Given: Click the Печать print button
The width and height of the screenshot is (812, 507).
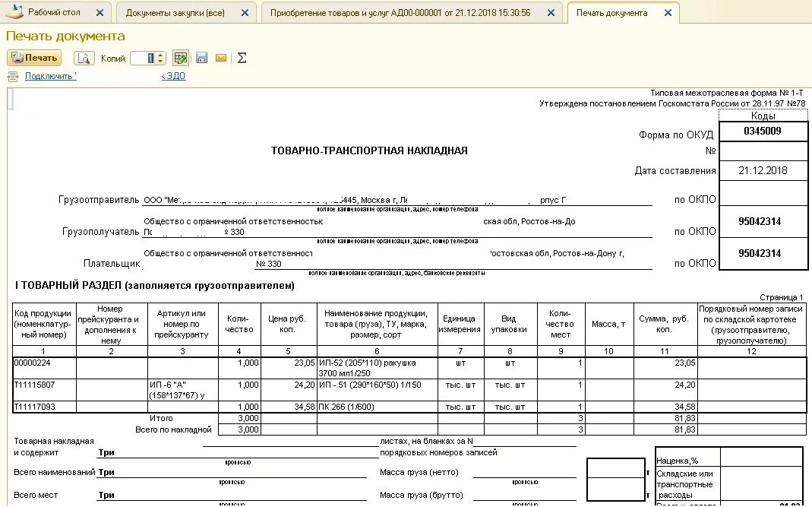Looking at the screenshot, I should (x=34, y=58).
